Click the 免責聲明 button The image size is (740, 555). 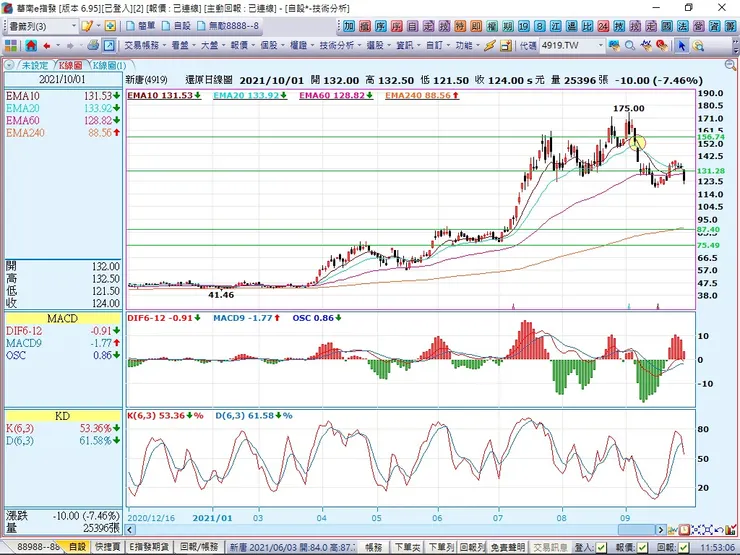tap(507, 547)
